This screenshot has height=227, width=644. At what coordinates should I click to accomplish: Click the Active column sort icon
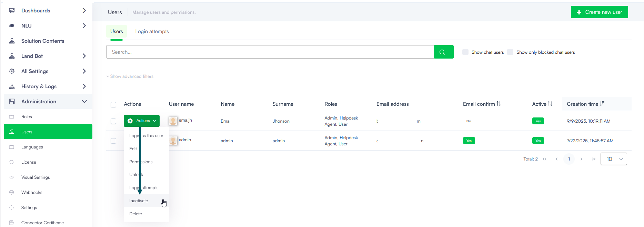point(550,104)
